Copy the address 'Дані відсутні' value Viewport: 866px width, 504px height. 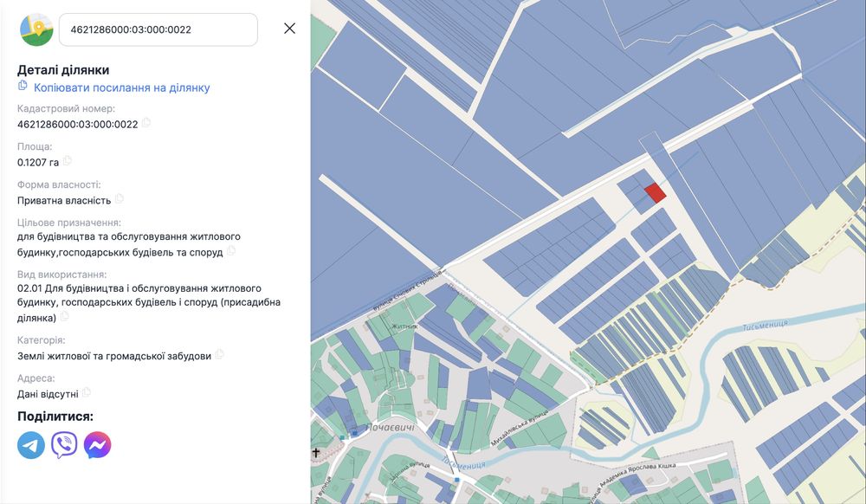[x=87, y=392]
